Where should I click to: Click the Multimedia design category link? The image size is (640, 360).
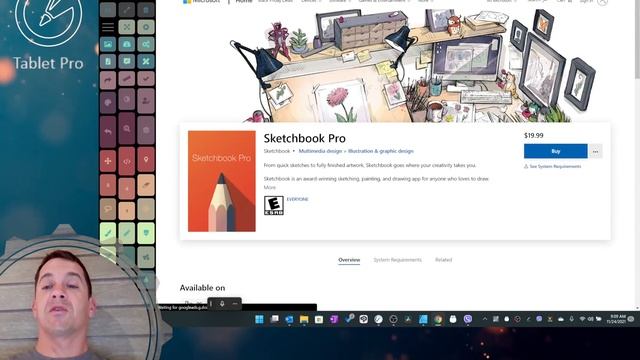click(x=320, y=151)
